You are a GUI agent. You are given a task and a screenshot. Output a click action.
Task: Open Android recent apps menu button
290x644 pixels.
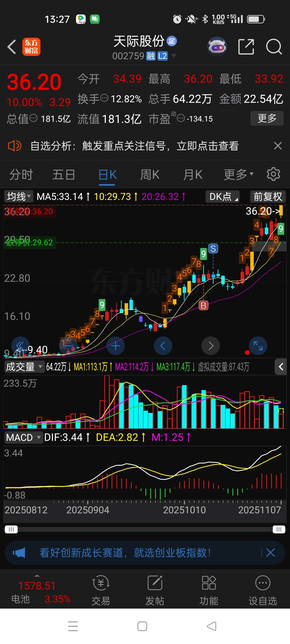(x=73, y=626)
